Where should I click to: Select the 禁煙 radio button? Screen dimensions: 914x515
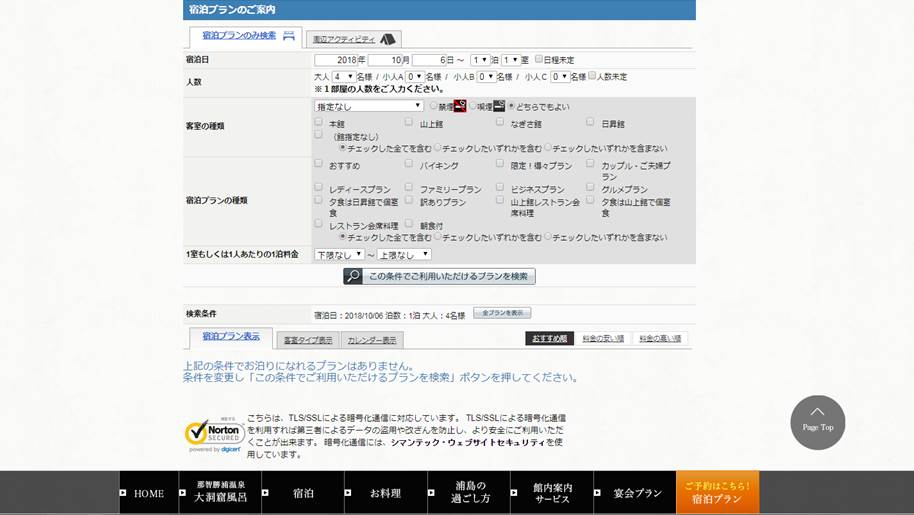pos(434,106)
